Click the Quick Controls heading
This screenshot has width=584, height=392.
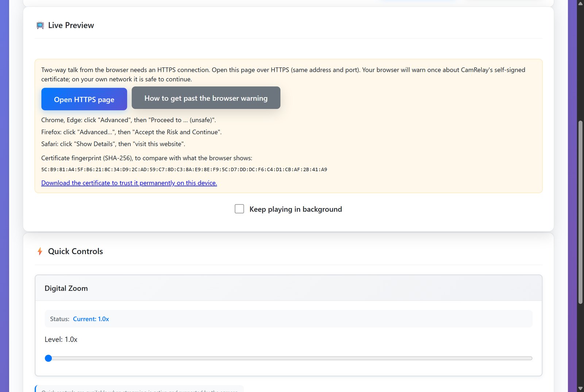coord(76,251)
